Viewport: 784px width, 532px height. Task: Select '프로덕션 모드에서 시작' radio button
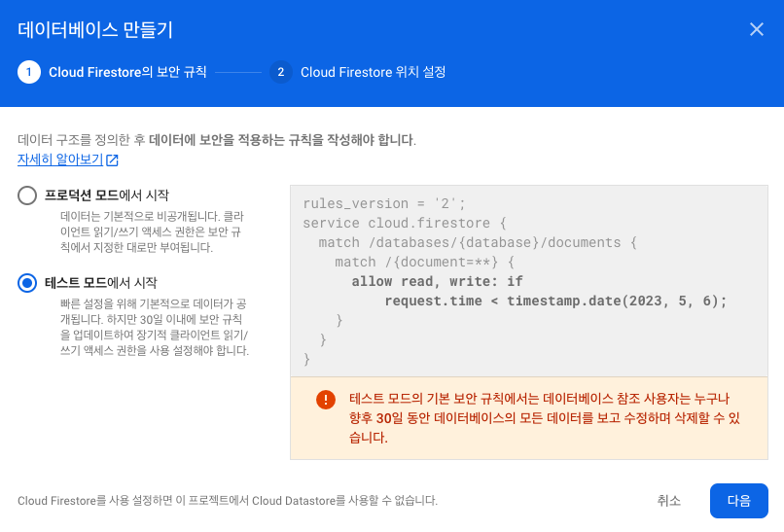coord(27,195)
